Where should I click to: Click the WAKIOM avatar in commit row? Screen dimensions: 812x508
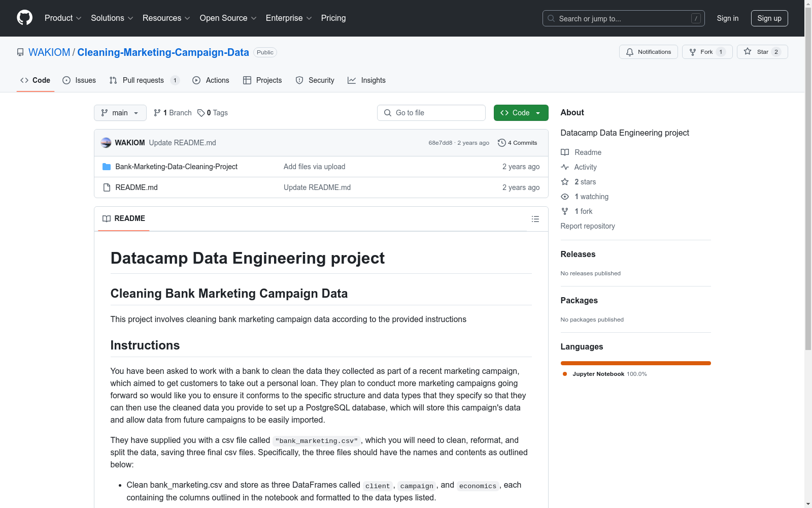106,143
